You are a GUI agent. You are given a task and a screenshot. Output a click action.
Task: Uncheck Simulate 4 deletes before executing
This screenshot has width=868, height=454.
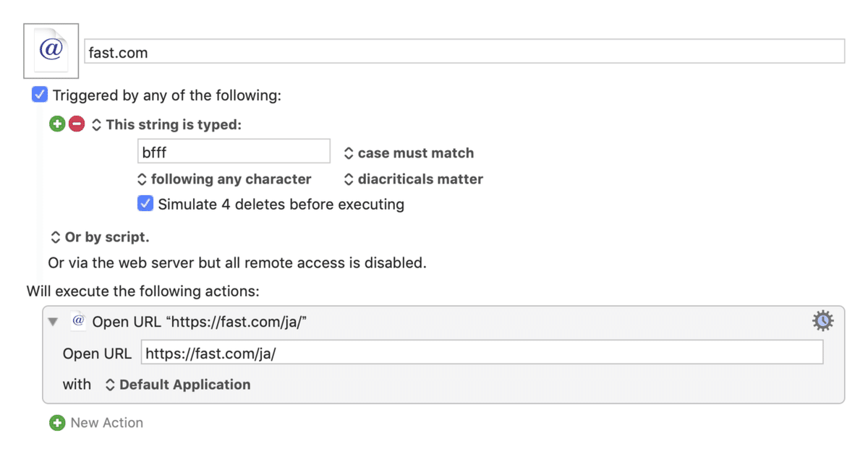coord(145,204)
